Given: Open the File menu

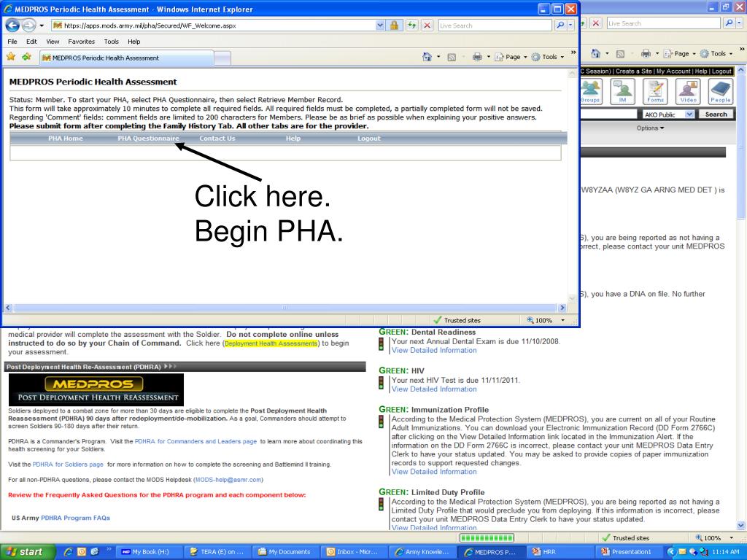Looking at the screenshot, I should tap(12, 42).
